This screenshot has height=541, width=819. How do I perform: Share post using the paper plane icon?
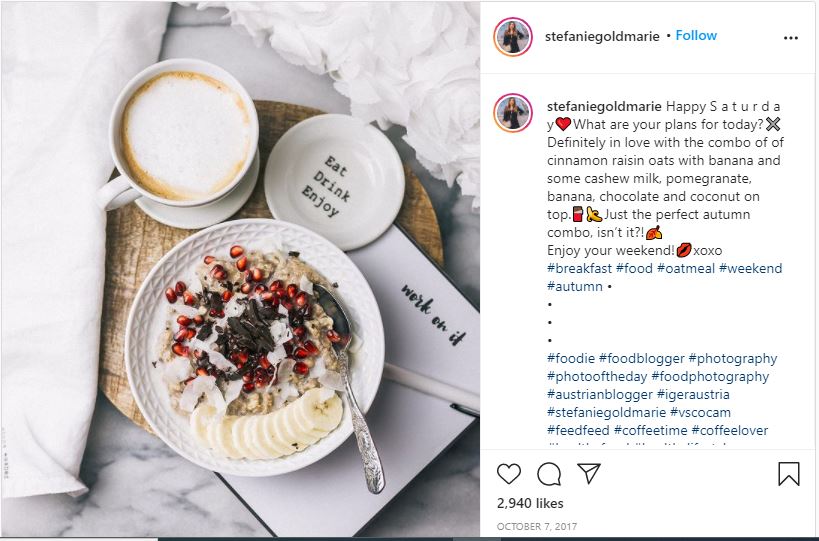coord(589,473)
